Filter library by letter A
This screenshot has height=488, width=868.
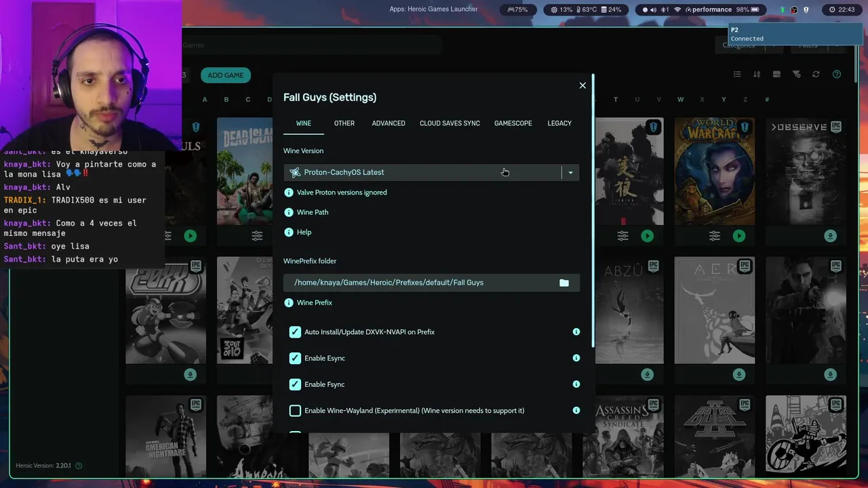pos(205,100)
